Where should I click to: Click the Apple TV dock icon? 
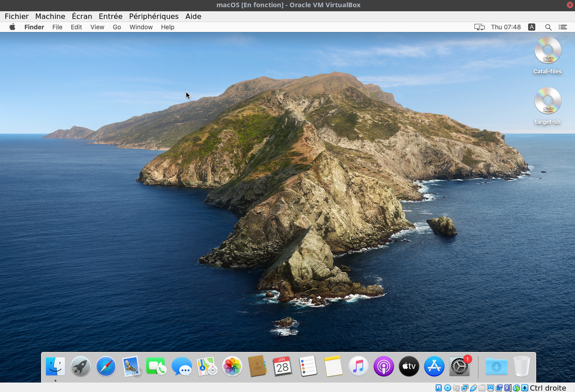pos(409,366)
